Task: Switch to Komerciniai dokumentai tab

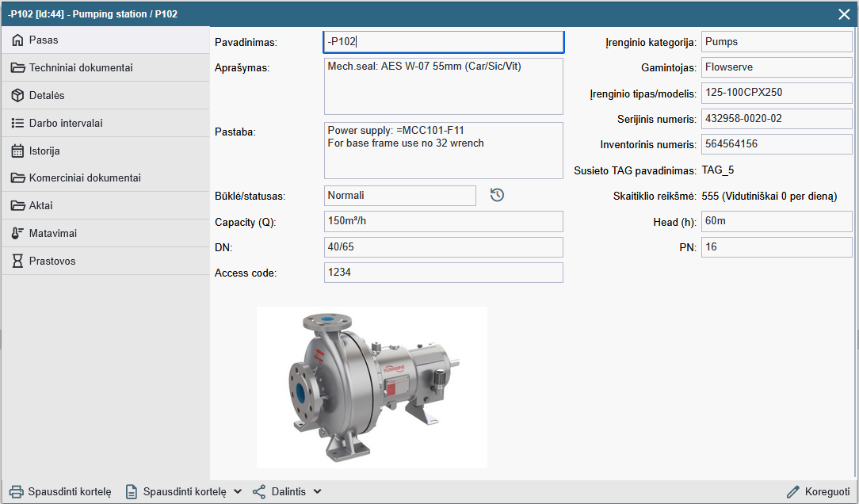Action: pos(105,178)
